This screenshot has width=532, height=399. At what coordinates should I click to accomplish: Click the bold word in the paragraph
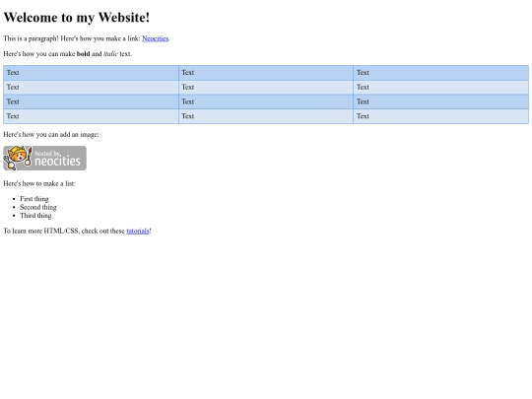coord(83,53)
